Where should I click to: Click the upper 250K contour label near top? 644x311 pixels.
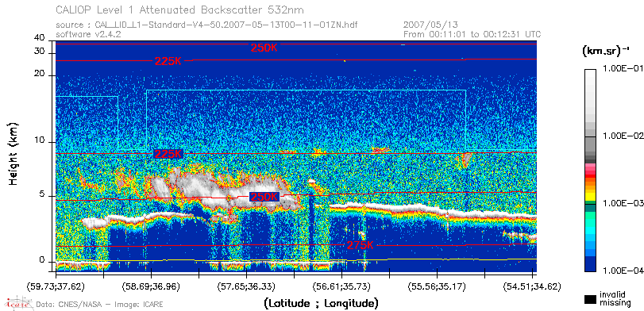264,48
